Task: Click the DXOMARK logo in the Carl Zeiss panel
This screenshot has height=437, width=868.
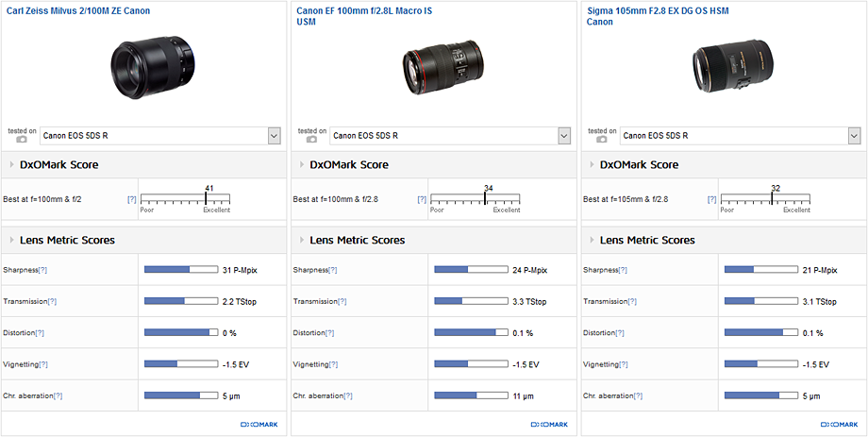Action: 259,425
